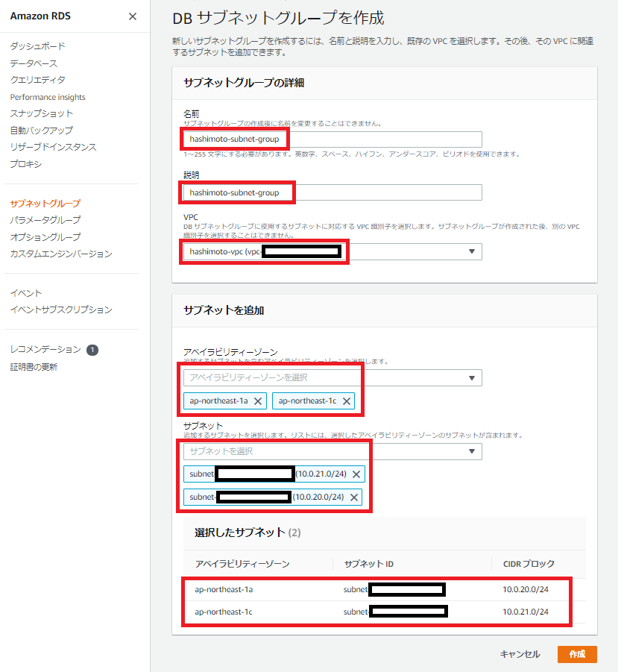Click the 説明 input field
The height and width of the screenshot is (672, 624).
[333, 192]
